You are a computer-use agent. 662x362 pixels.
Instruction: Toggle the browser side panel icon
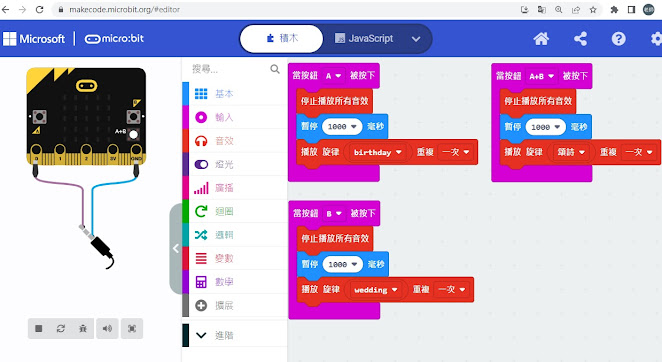631,9
